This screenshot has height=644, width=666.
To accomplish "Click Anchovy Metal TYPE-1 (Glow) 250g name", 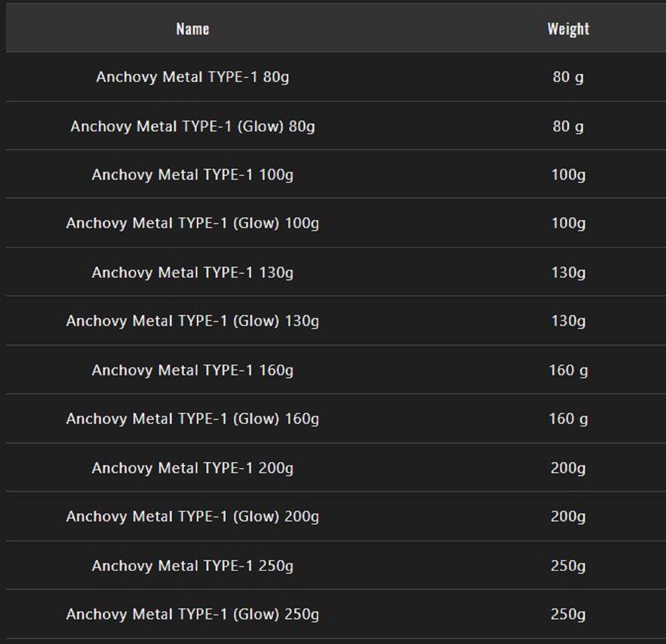I will point(192,614).
